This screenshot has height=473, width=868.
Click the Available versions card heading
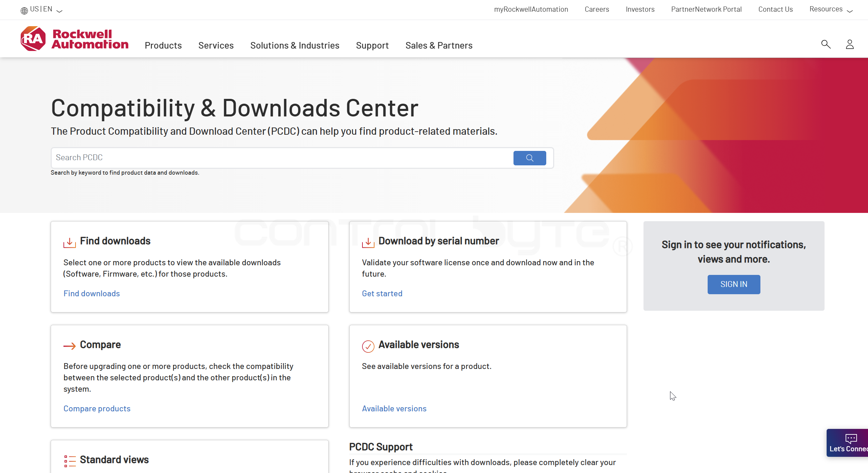click(x=419, y=345)
